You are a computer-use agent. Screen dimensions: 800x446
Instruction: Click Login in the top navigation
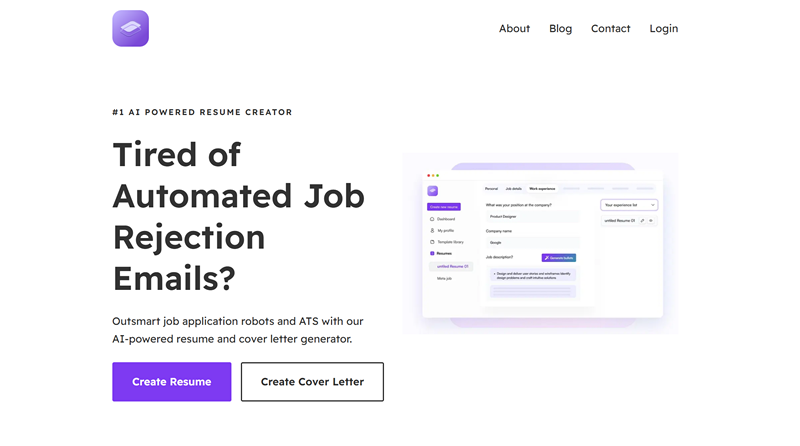click(663, 29)
